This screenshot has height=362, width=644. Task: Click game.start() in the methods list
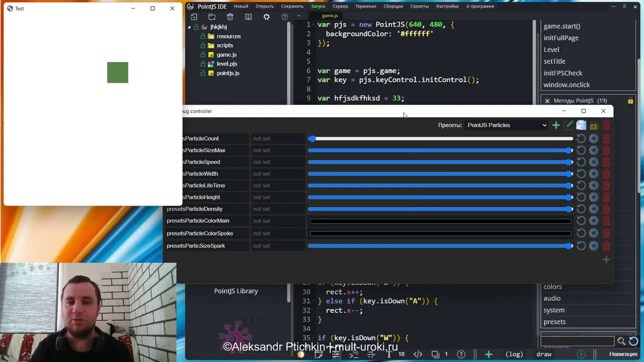562,26
